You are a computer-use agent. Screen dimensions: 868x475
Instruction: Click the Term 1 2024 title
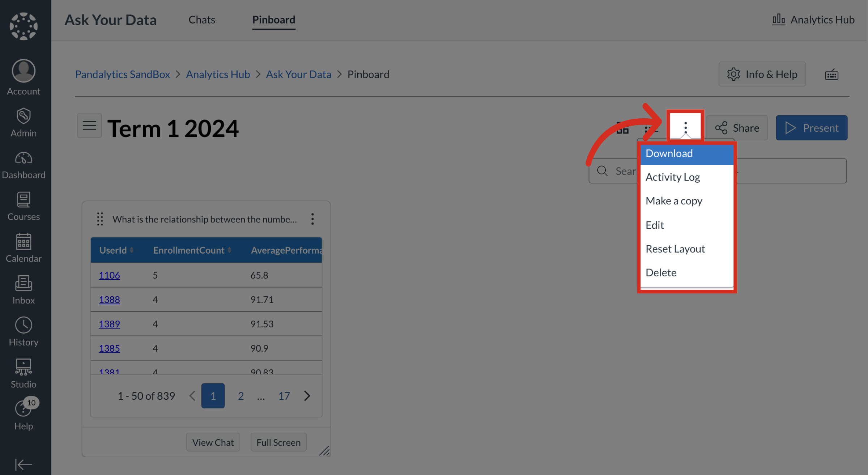tap(173, 128)
